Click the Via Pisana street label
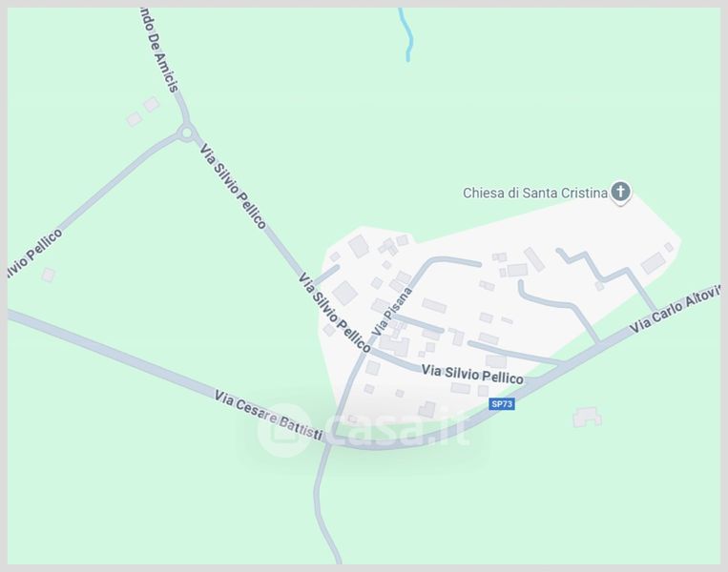The width and height of the screenshot is (728, 572). (x=392, y=312)
